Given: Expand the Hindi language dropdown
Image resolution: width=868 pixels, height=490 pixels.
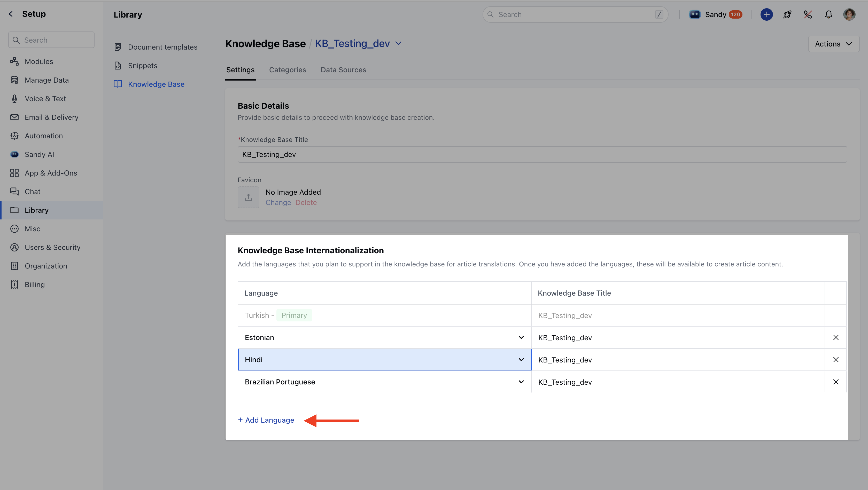Looking at the screenshot, I should (521, 360).
